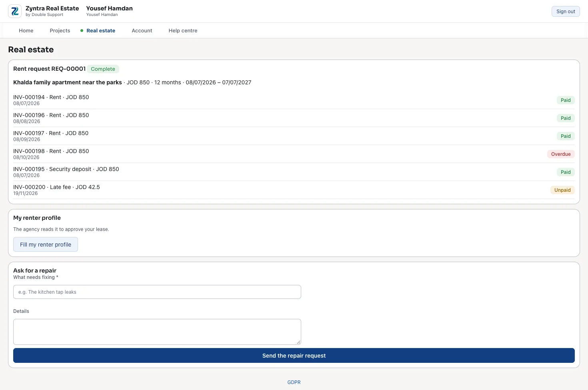Open the GDPR link
The width and height of the screenshot is (588, 390).
(x=294, y=382)
